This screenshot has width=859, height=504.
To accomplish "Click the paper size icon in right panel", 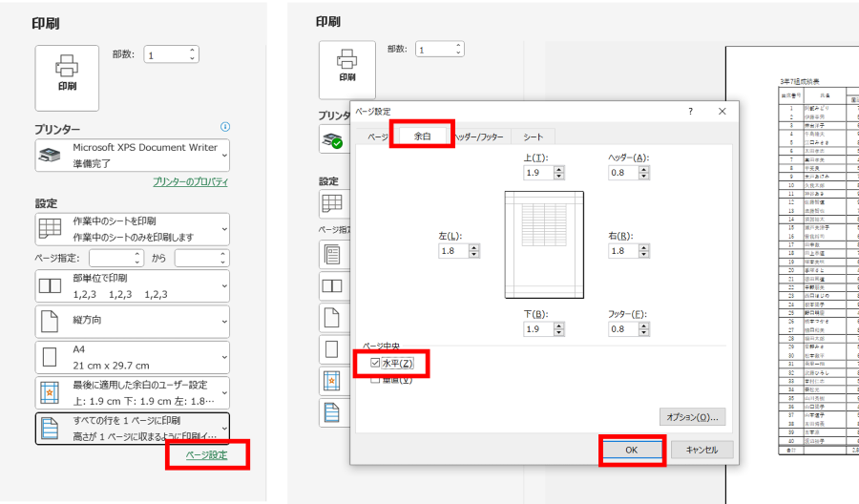I will [x=332, y=349].
